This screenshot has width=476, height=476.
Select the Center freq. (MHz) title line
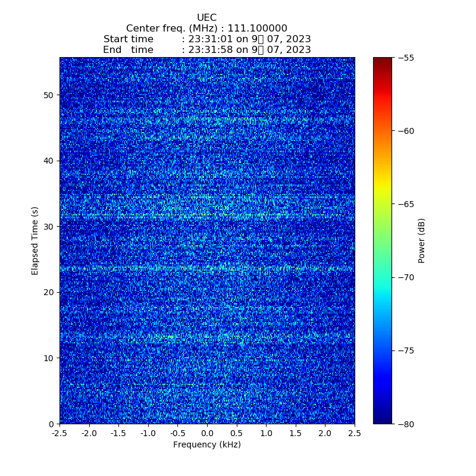(206, 29)
